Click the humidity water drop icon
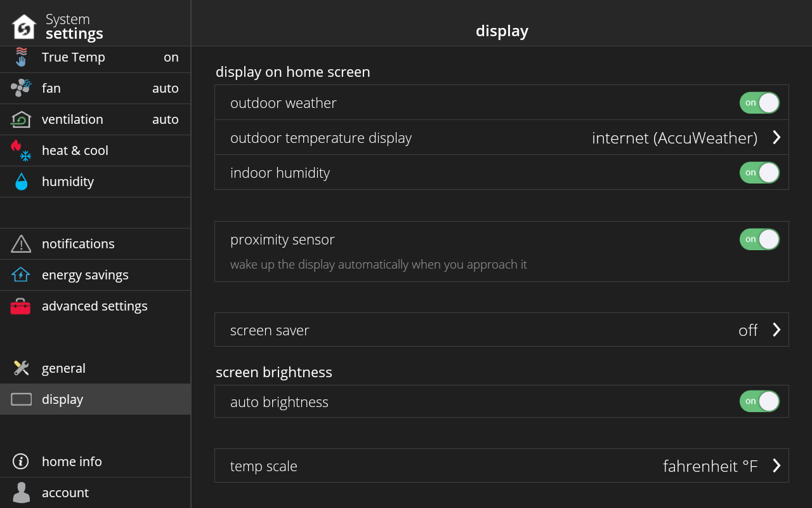Image resolution: width=812 pixels, height=508 pixels. [22, 182]
